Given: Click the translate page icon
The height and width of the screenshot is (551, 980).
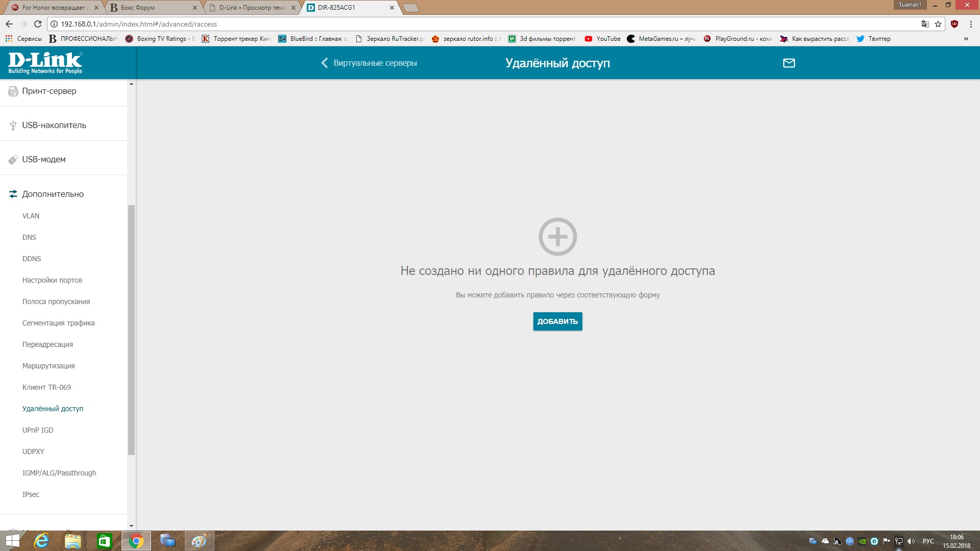Looking at the screenshot, I should point(925,24).
